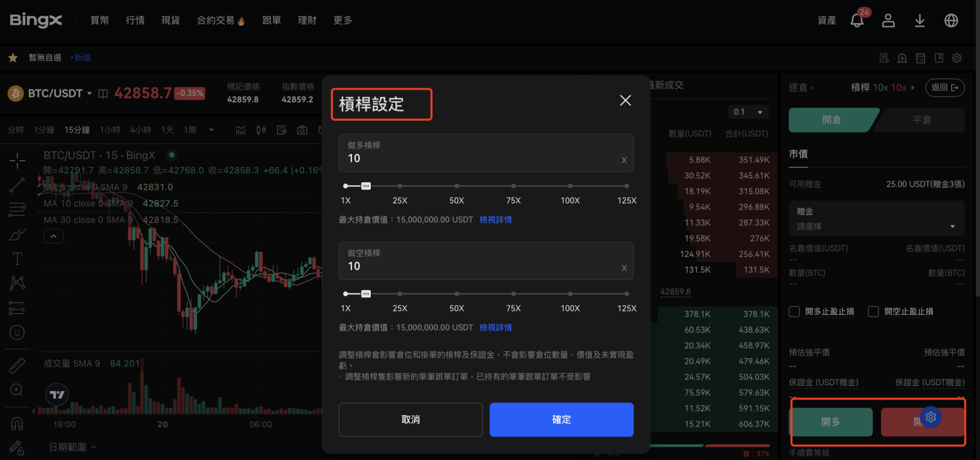
Task: Open the futures calculator
Action: [920, 58]
